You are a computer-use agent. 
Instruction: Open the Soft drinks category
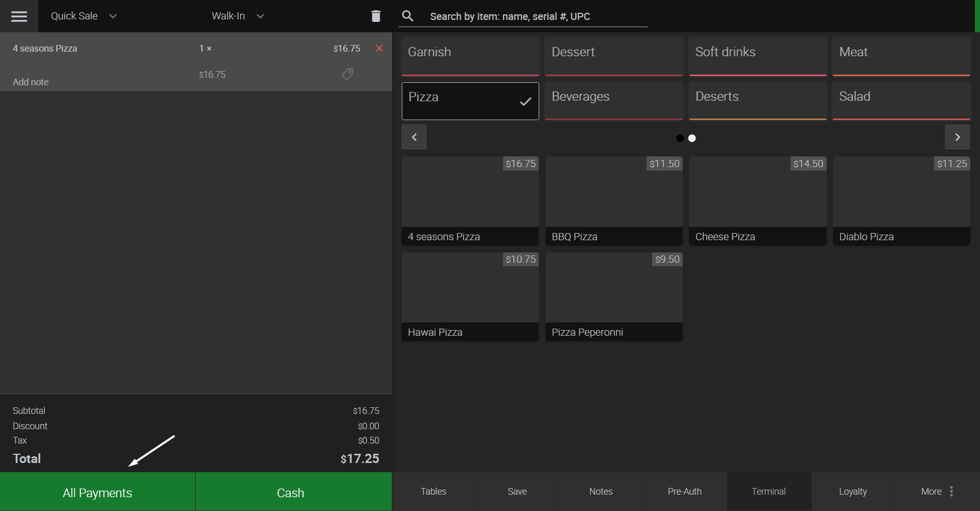[757, 56]
